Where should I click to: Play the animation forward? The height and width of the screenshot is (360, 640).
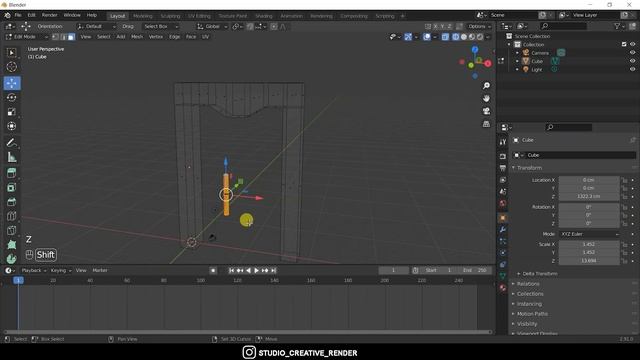256,270
